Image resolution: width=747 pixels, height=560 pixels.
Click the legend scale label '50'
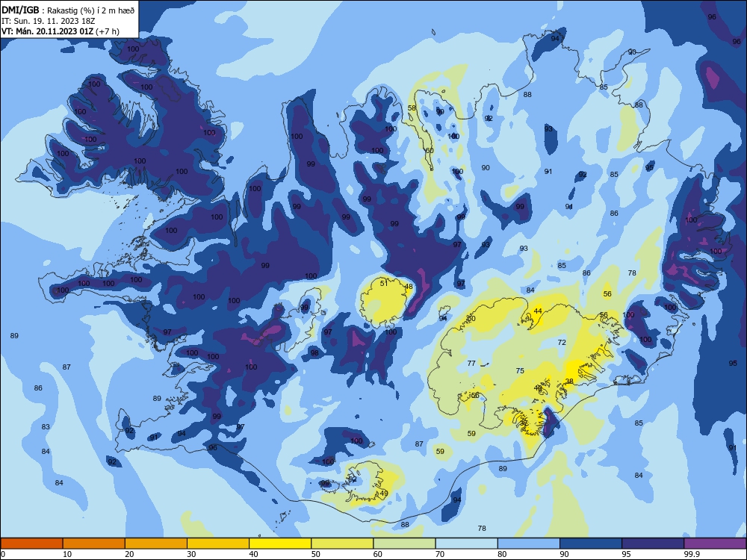point(316,554)
